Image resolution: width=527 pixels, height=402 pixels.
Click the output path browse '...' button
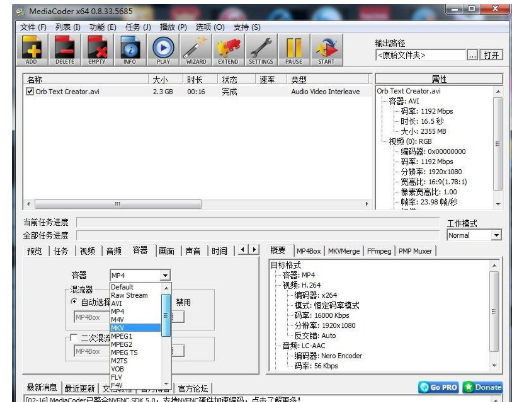[472, 55]
